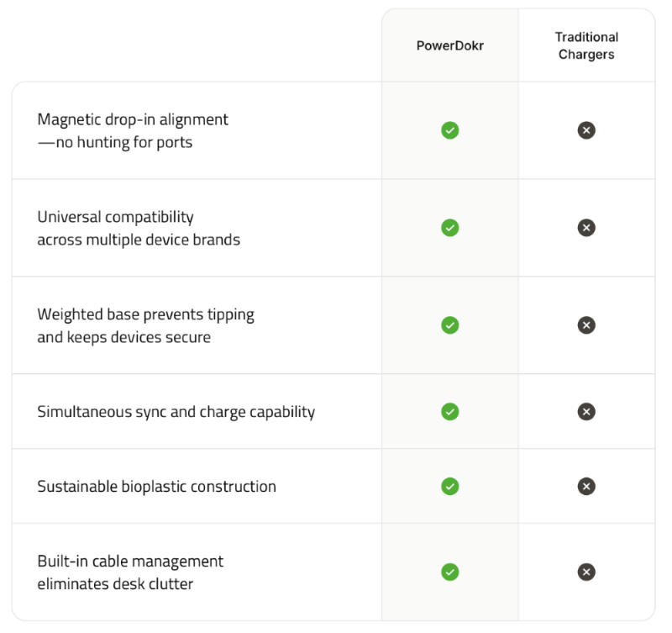Click PowerDokr check for built-in cable management
672x633 pixels.
[450, 572]
